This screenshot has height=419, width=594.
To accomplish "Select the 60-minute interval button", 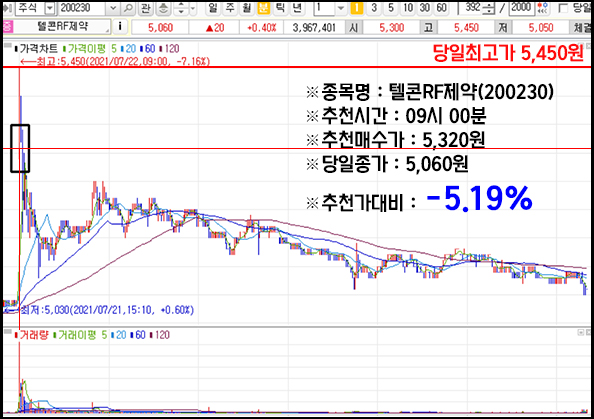I will 441,8.
